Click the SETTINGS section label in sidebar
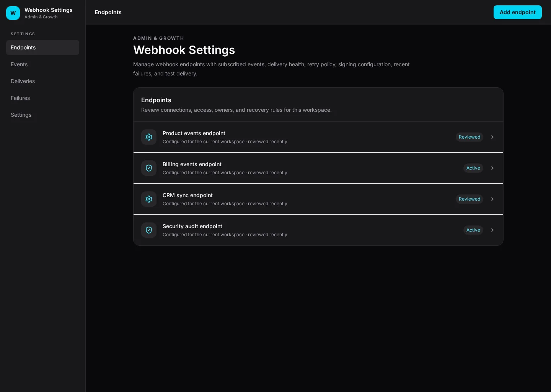Screen dimensions: 551x392 (x=23, y=34)
